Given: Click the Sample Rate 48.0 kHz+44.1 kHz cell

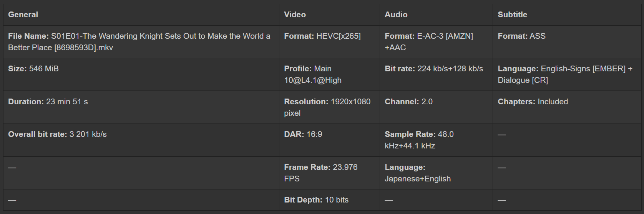Looking at the screenshot, I should pos(419,140).
